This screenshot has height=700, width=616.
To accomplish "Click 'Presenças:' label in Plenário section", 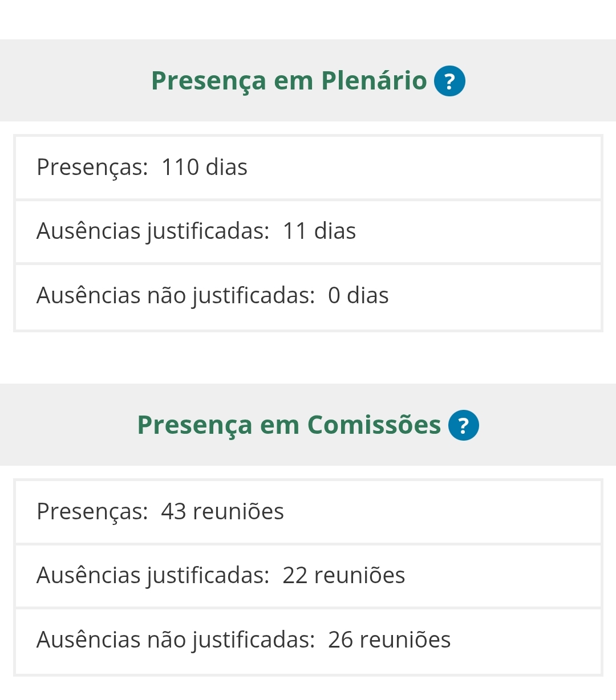I will 92,168.
